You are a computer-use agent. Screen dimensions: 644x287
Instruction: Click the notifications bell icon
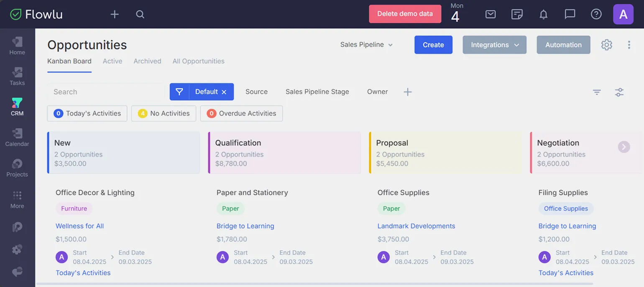[x=543, y=14]
